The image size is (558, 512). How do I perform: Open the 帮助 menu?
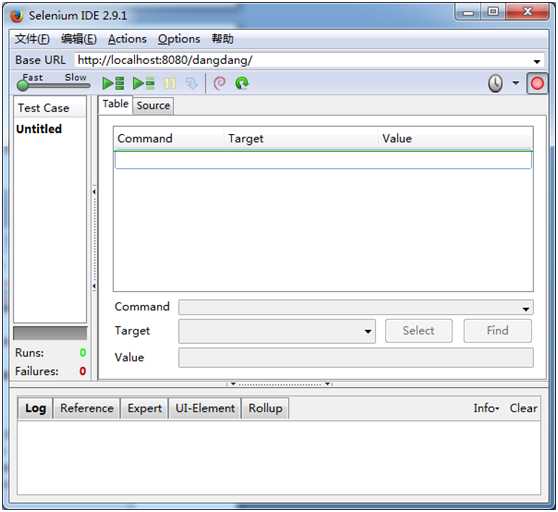click(x=223, y=38)
